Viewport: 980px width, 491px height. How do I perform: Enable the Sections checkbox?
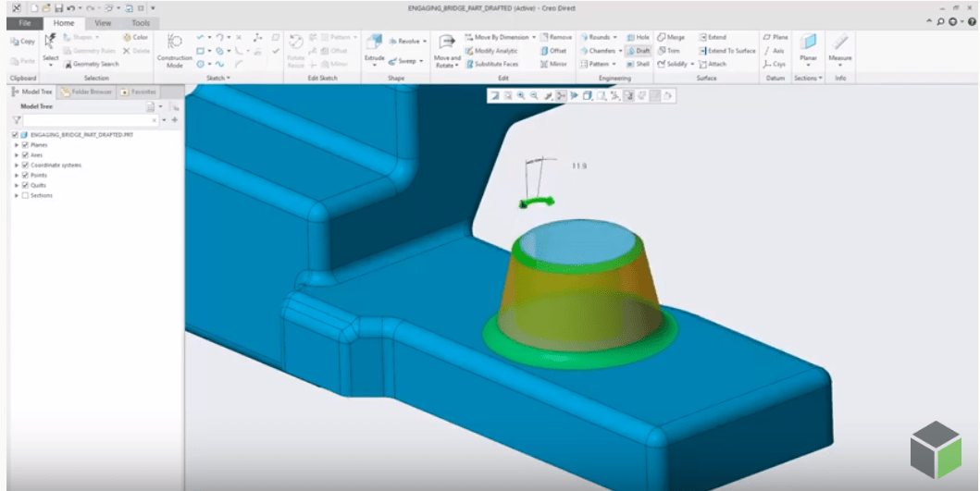25,196
